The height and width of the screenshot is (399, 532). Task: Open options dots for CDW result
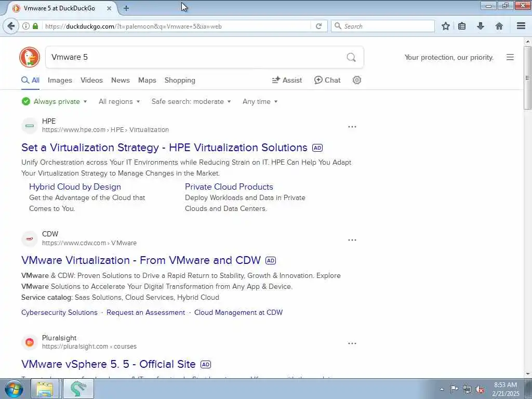pos(352,240)
